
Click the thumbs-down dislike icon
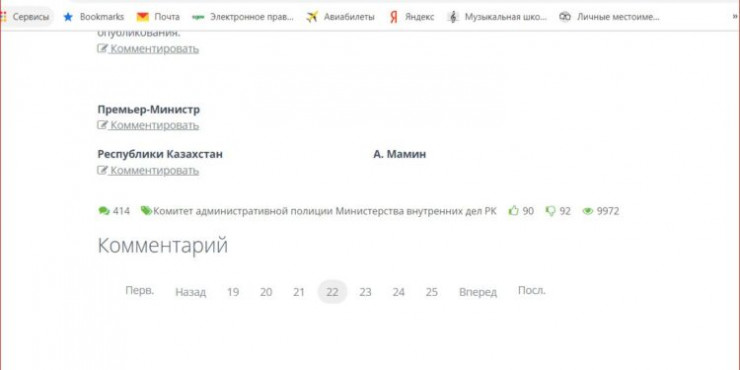click(550, 211)
